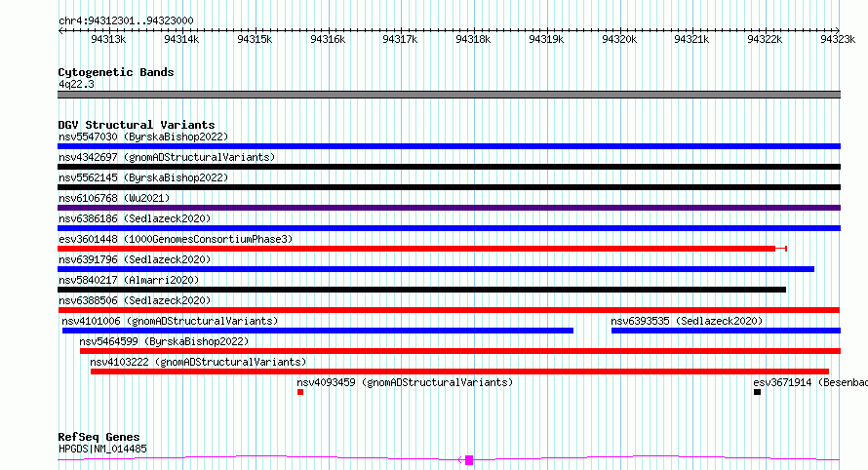Click the nsv5547030 blue variant bar

449,146
